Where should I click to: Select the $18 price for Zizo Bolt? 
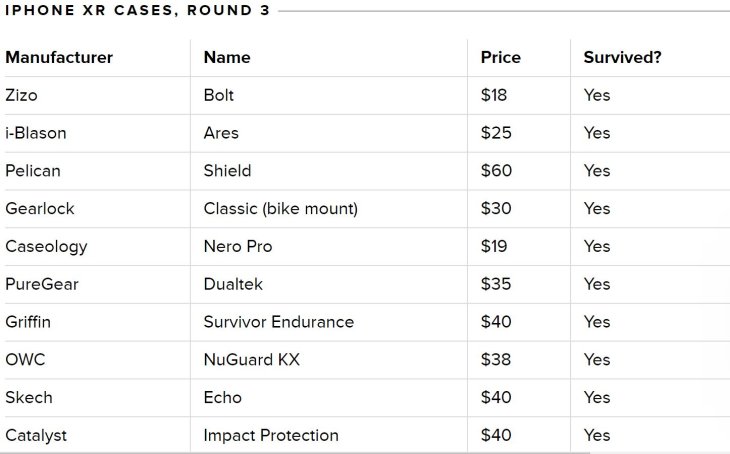(x=494, y=95)
